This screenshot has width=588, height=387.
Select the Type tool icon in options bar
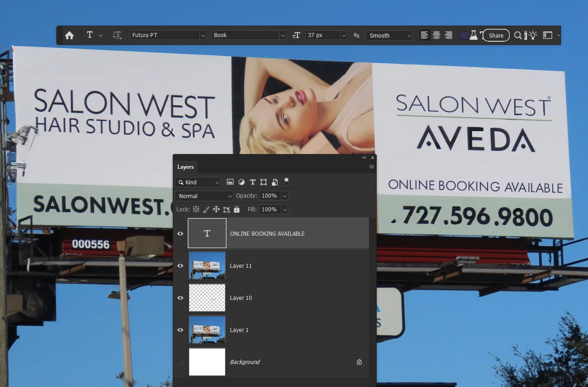[x=90, y=35]
